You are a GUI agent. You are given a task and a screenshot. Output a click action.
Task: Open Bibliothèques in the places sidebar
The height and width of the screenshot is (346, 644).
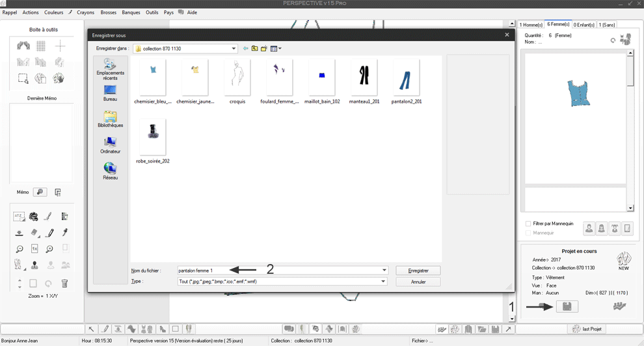[x=110, y=119]
